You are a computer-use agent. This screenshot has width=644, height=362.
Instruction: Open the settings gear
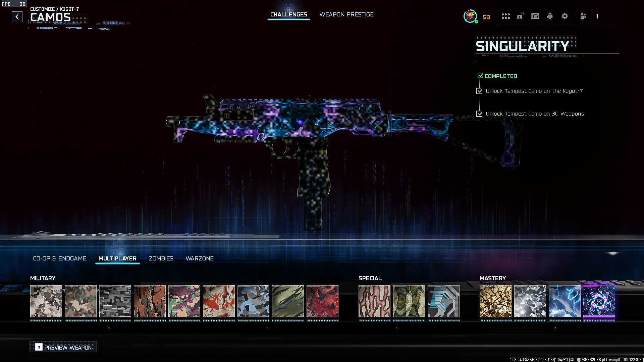pyautogui.click(x=565, y=16)
